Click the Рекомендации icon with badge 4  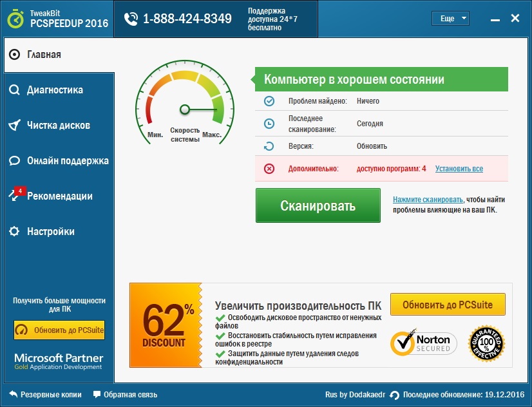[15, 195]
